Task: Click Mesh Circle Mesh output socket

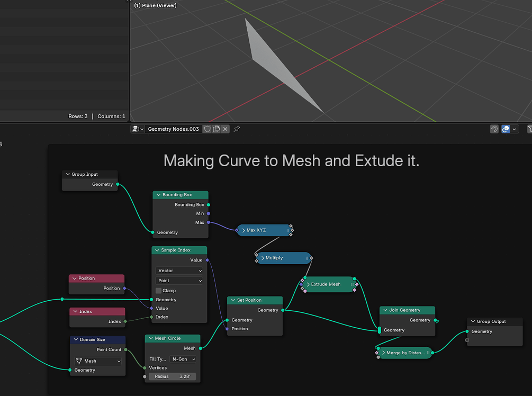Action: tap(201, 348)
